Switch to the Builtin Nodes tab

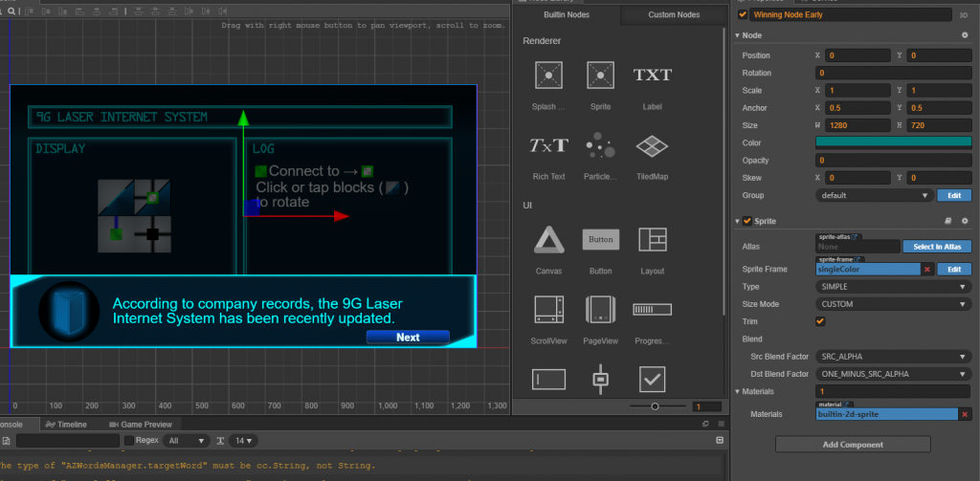point(567,15)
